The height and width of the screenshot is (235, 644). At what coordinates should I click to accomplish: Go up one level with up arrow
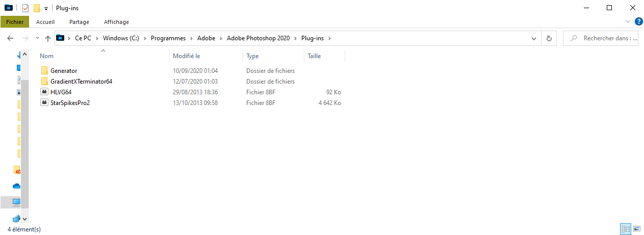[x=48, y=38]
